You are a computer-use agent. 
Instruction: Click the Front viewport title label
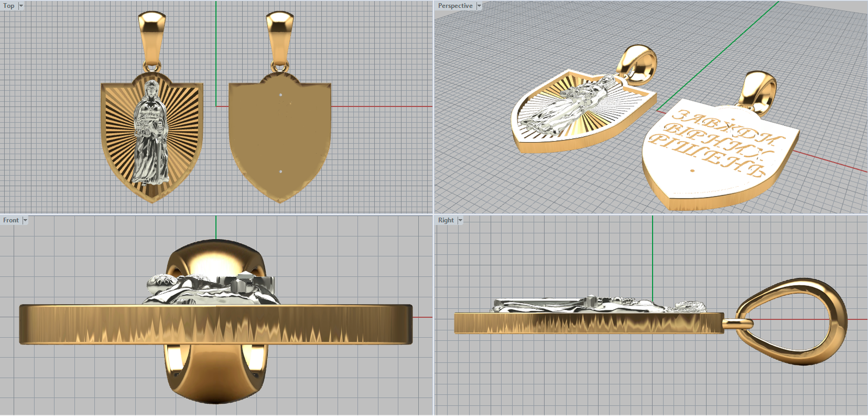pyautogui.click(x=11, y=220)
